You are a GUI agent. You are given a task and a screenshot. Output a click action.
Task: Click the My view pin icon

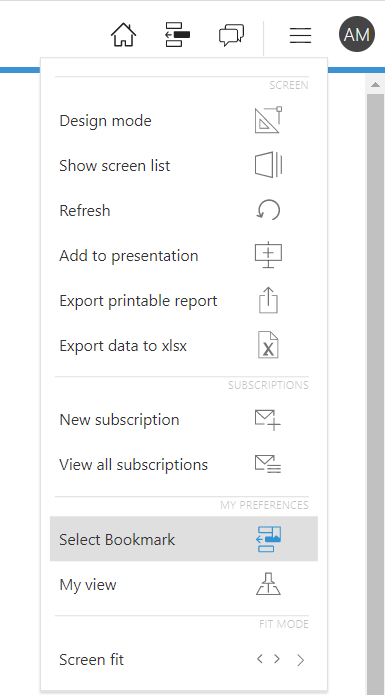tap(269, 584)
